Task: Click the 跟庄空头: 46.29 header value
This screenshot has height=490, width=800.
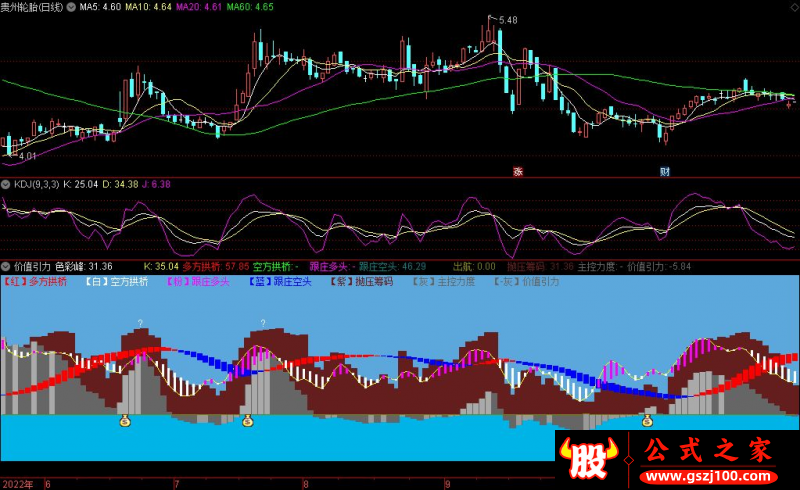Action: pos(392,266)
